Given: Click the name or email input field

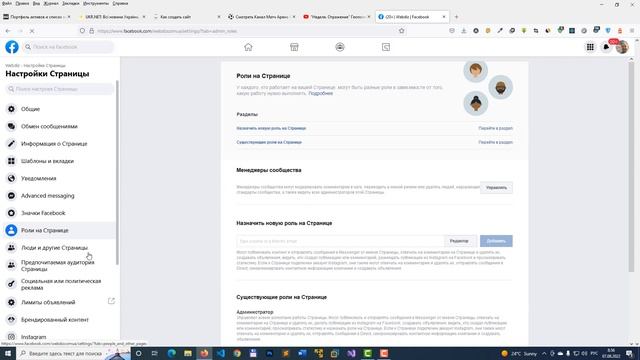Looking at the screenshot, I should tap(340, 241).
